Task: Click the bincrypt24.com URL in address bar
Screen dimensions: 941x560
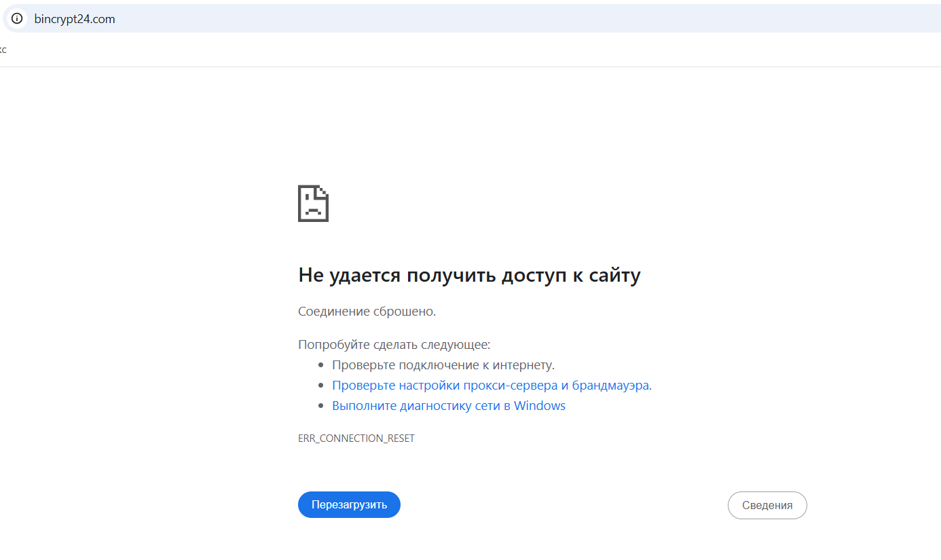Action: 75,19
